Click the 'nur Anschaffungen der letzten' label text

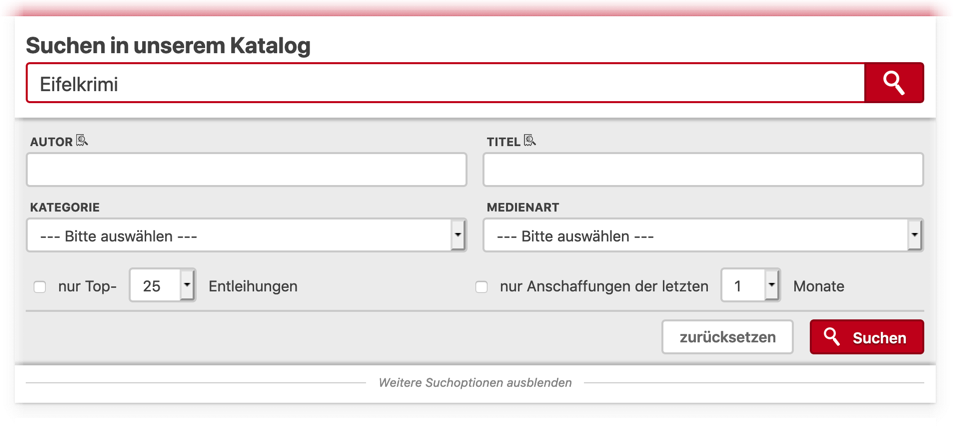click(603, 286)
